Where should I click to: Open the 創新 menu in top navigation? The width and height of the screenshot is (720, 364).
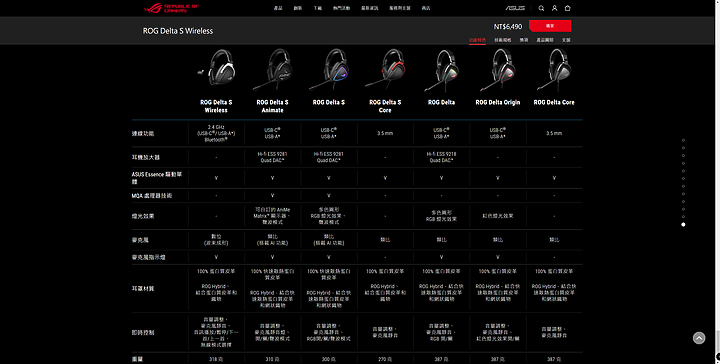(298, 8)
